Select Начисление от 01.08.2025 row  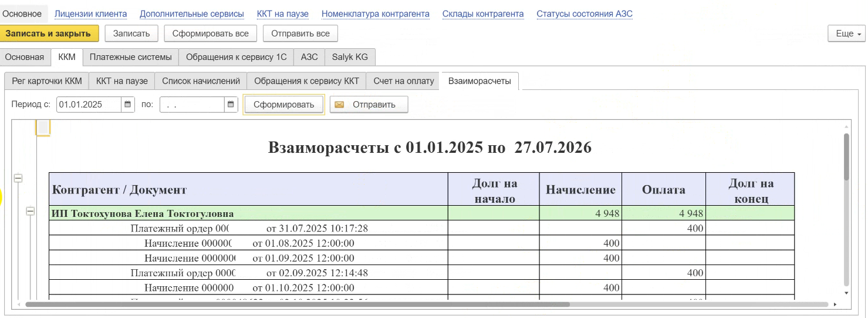[421, 243]
